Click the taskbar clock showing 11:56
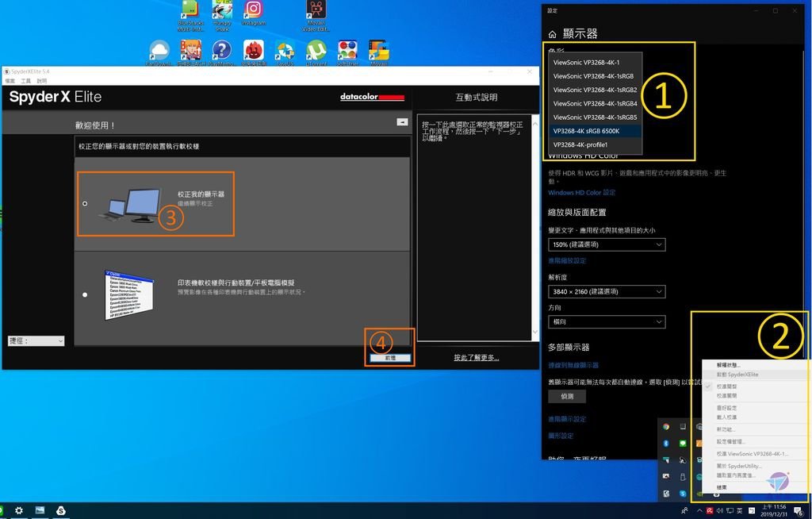 tap(774, 511)
